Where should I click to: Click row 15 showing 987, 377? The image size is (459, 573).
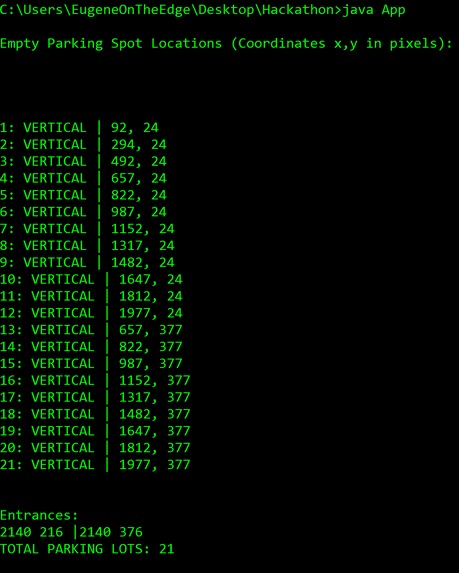coord(91,363)
